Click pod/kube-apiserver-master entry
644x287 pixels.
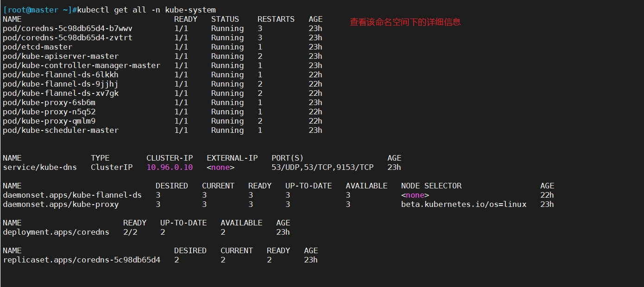pos(61,56)
